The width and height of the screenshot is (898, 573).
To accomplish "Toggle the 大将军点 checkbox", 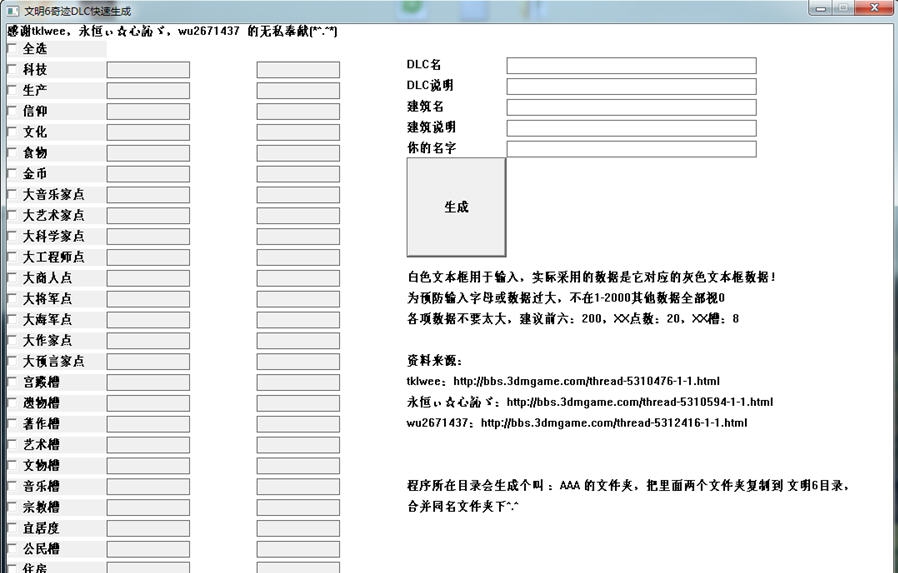I will point(12,299).
